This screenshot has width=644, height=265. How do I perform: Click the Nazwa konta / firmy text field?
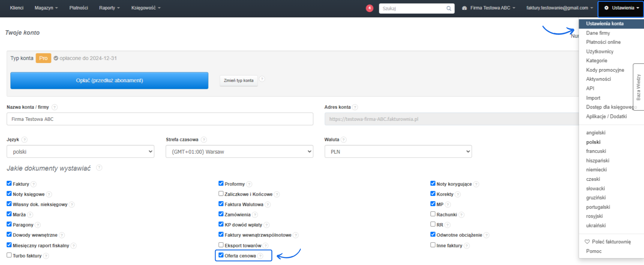(x=160, y=119)
